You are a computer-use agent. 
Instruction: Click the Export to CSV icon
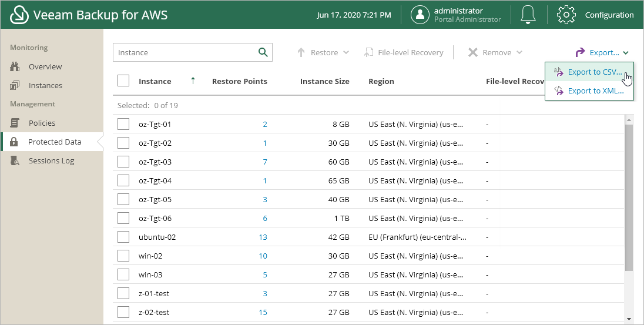click(559, 72)
